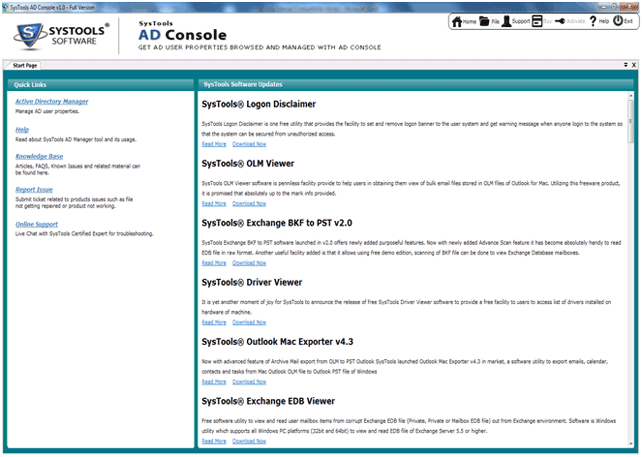Viewport: 642px width, 457px height.
Task: Click the SysTools Software Updates panel header
Action: coord(416,84)
